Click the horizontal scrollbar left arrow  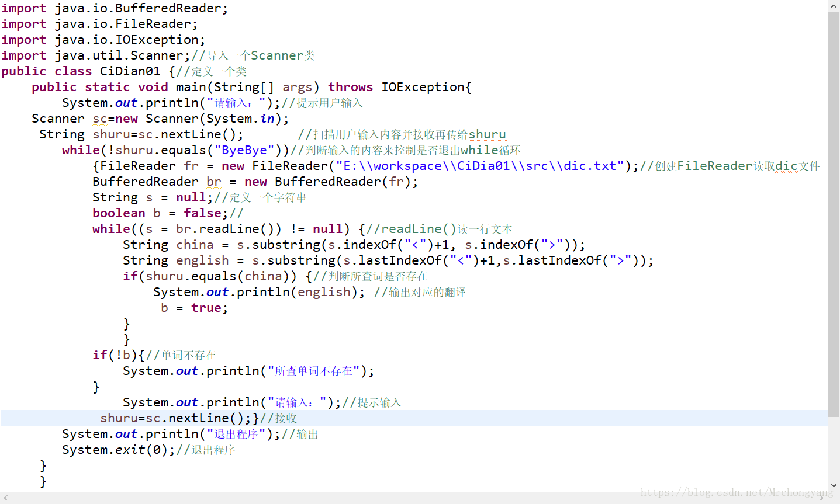point(6,498)
